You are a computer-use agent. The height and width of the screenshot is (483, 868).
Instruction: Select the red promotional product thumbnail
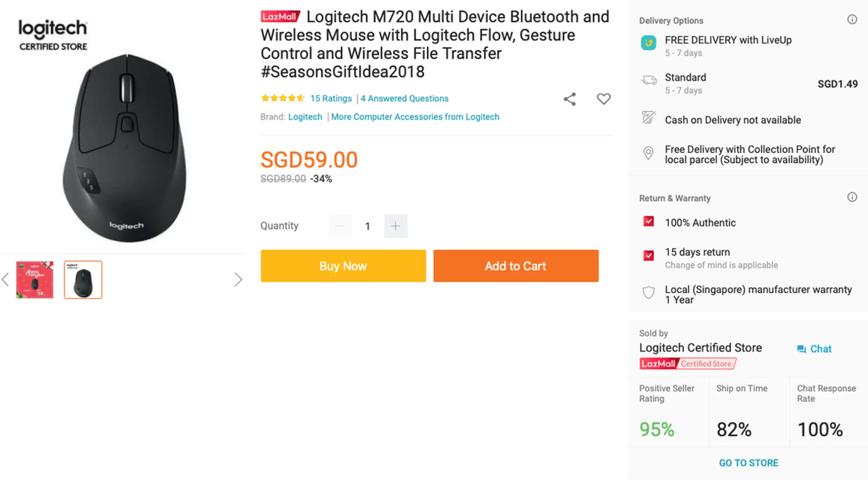(x=35, y=280)
